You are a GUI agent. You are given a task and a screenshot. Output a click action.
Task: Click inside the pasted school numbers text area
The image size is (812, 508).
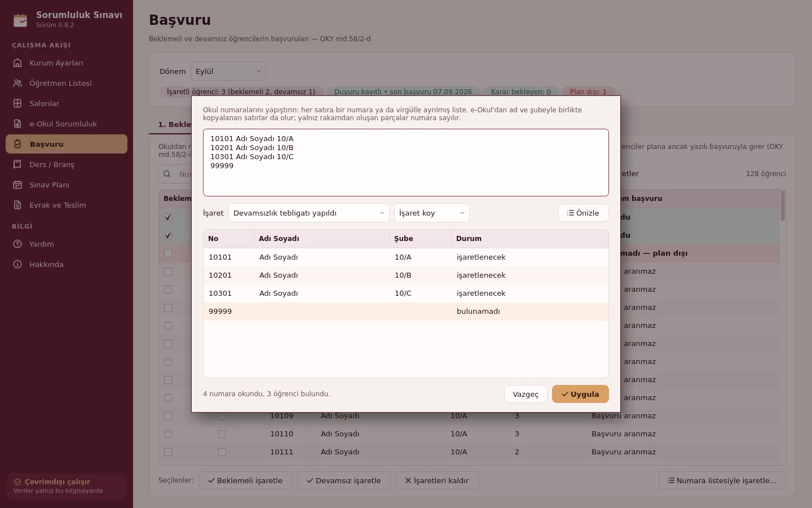point(406,163)
